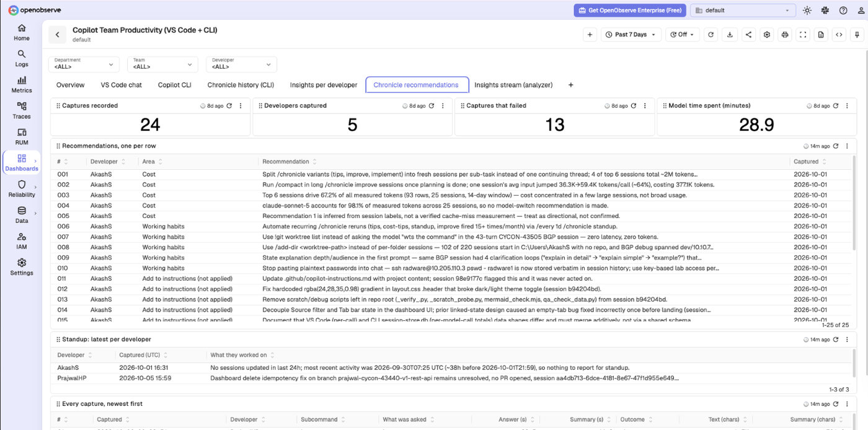Go back with the arrow button

(x=58, y=35)
